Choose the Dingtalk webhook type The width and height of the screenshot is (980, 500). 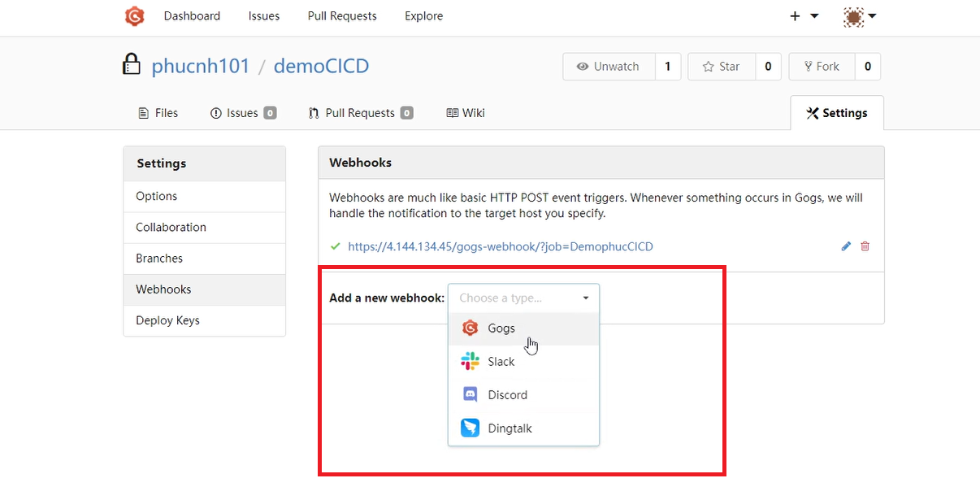tap(523, 428)
